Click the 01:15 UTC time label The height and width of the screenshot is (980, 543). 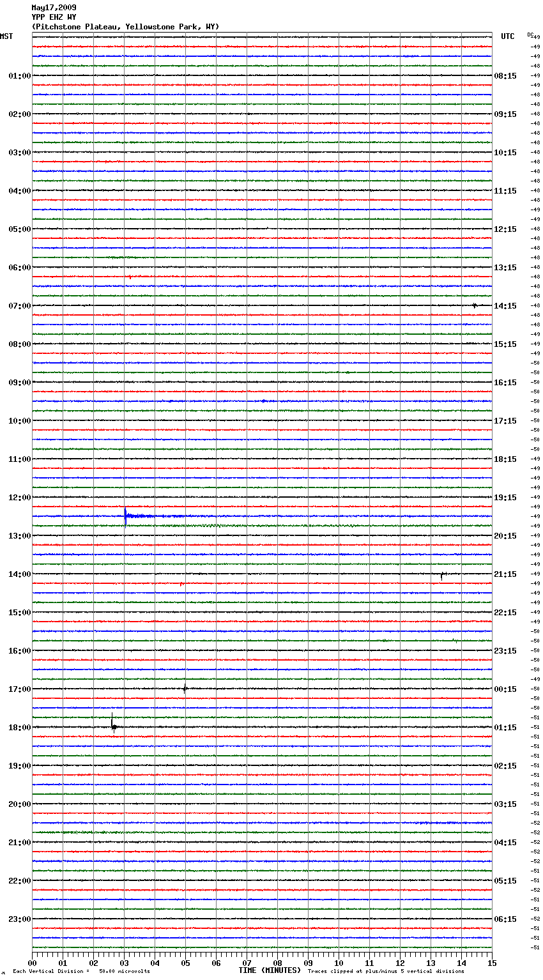[505, 728]
